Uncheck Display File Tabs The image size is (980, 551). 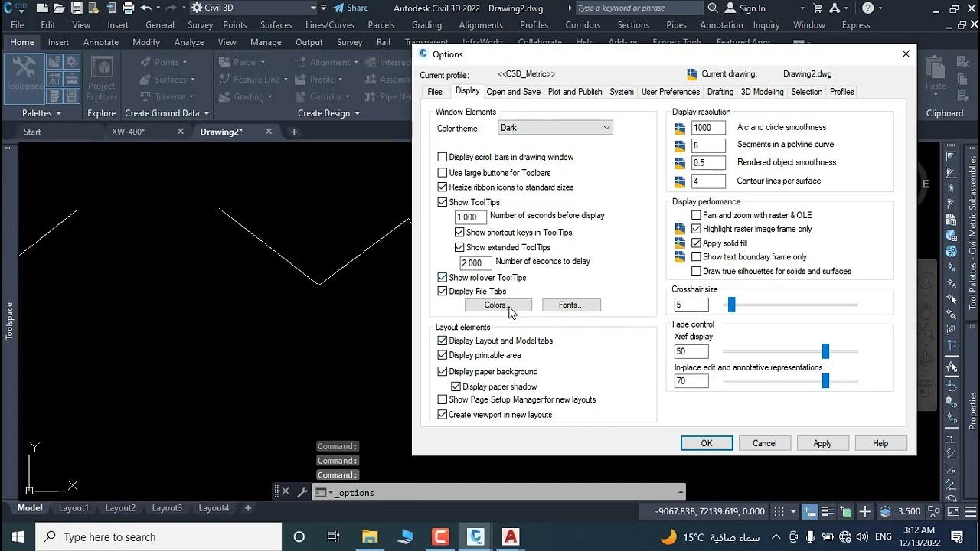coord(442,291)
